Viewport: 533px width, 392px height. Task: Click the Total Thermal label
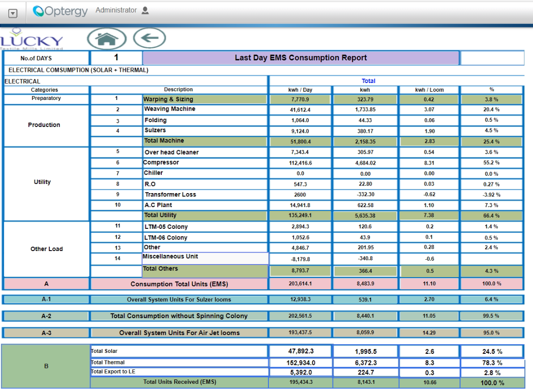(179, 363)
